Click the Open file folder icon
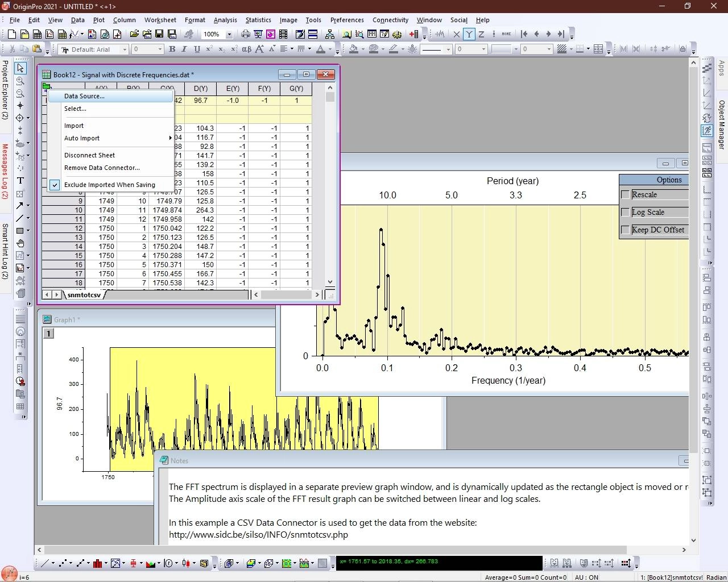 pos(134,34)
